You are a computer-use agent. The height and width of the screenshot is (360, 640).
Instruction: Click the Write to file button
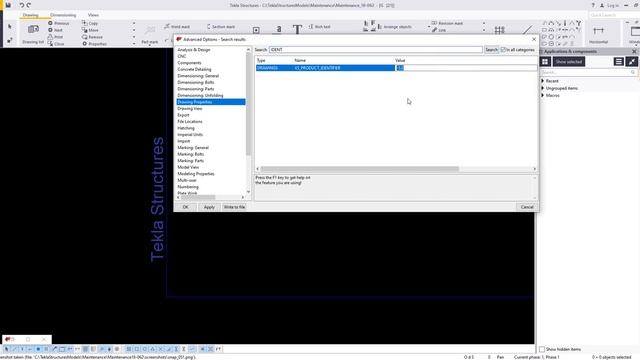pyautogui.click(x=234, y=207)
